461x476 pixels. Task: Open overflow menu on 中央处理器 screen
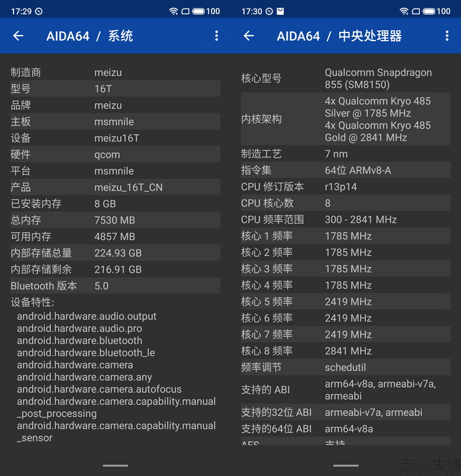447,36
